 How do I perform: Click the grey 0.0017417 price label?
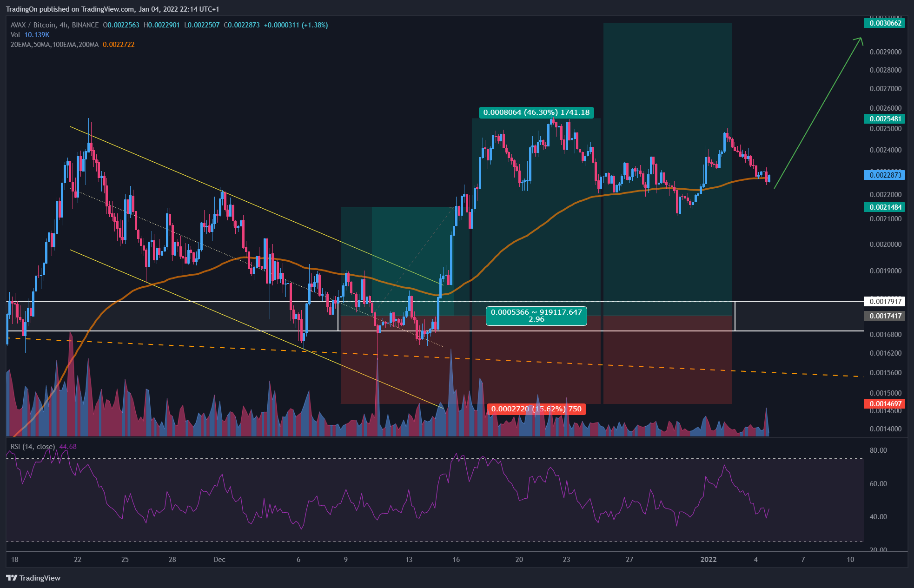point(885,316)
